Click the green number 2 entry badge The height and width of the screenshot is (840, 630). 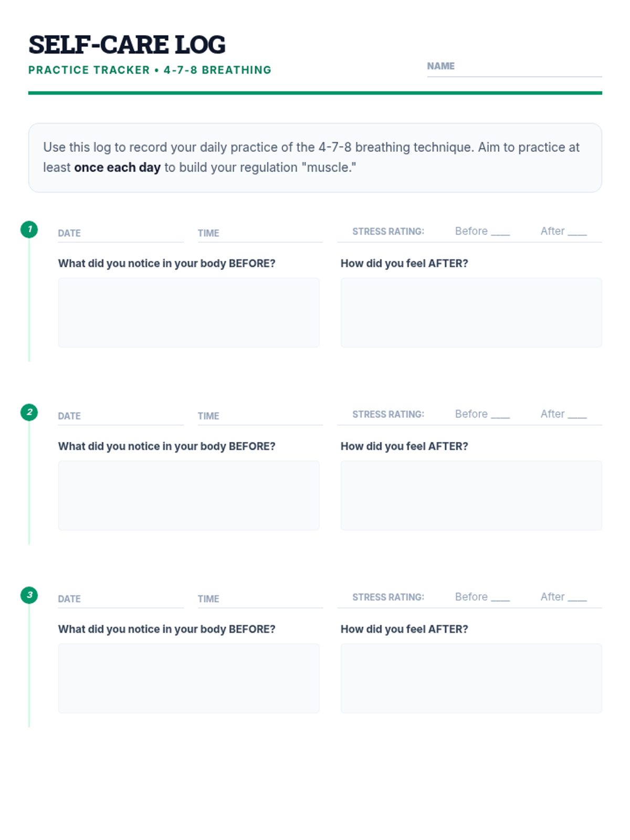29,412
